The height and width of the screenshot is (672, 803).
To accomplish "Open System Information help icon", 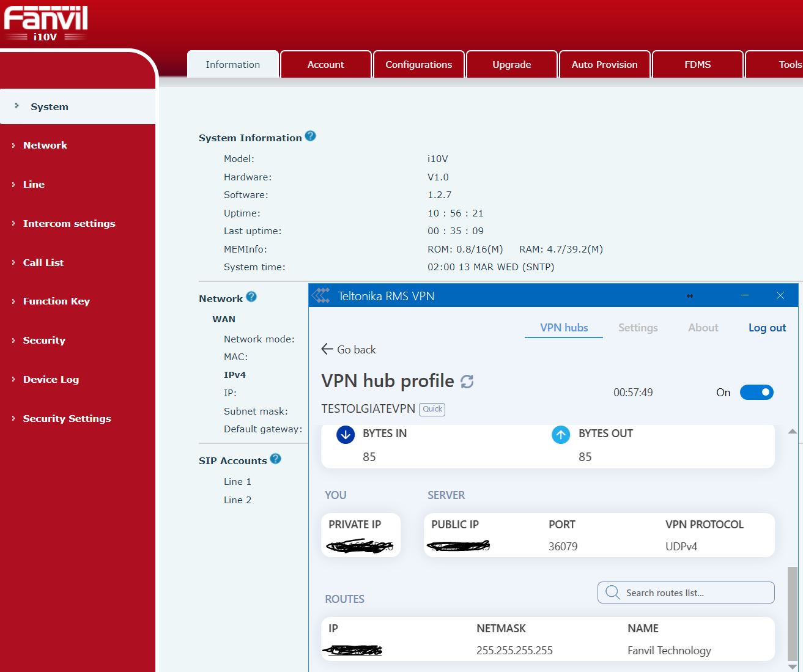I will click(310, 136).
